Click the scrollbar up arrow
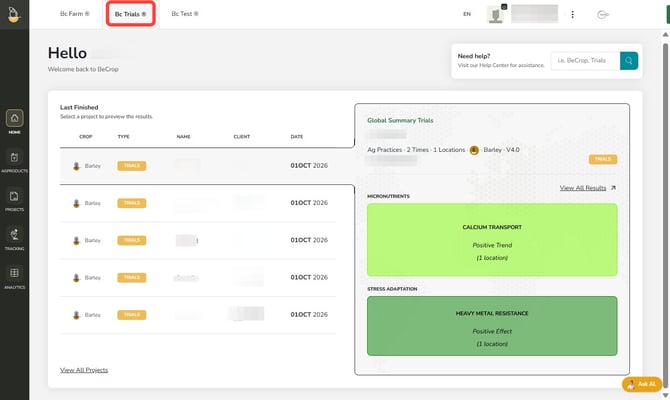The width and height of the screenshot is (670, 400). coord(665,34)
